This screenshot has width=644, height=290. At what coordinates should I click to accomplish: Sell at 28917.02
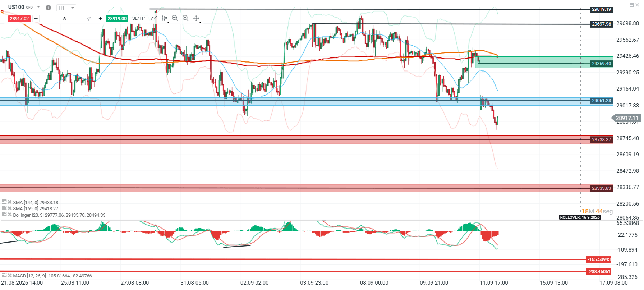point(19,19)
